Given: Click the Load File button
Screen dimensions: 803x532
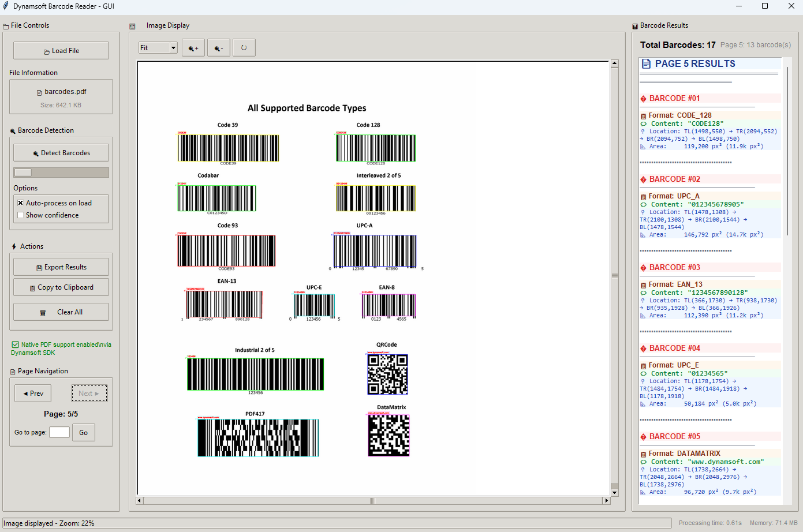Looking at the screenshot, I should pyautogui.click(x=61, y=51).
